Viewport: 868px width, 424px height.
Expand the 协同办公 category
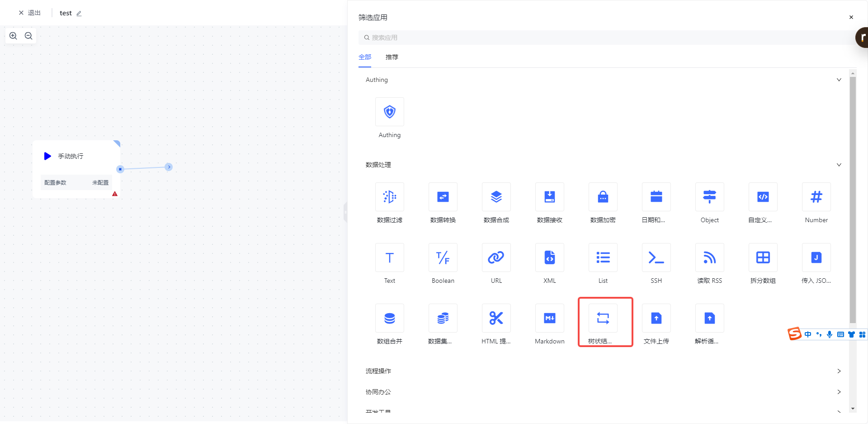coord(839,392)
